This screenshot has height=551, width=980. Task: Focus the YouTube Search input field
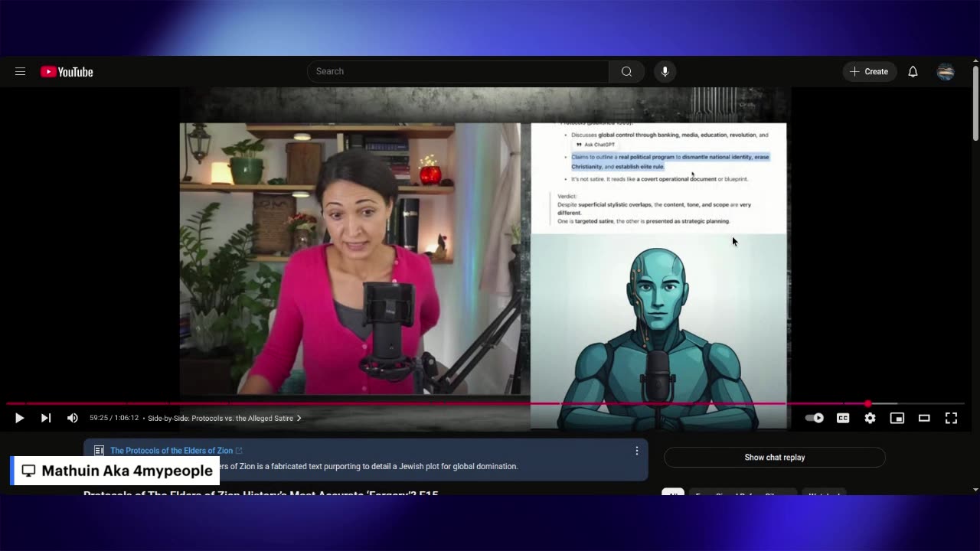458,71
